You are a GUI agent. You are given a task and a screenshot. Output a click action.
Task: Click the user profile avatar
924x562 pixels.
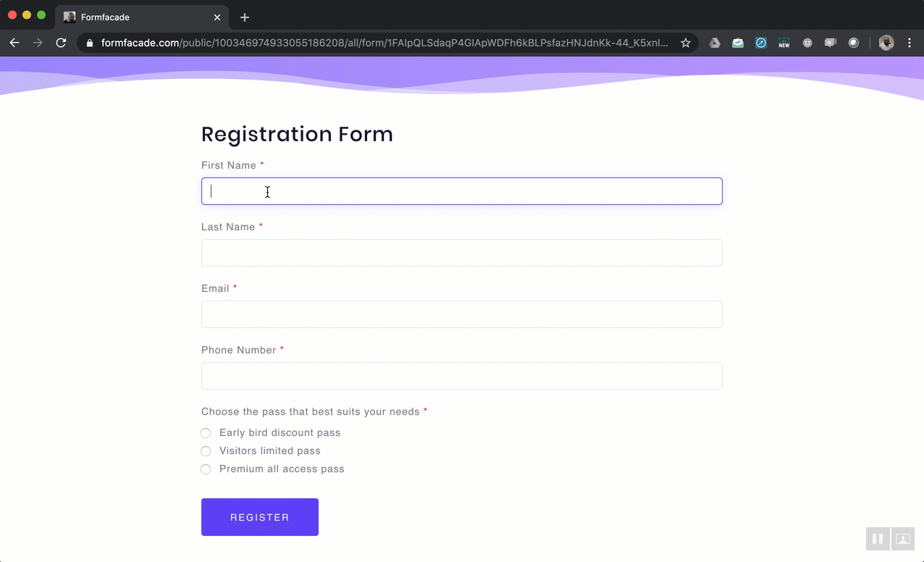886,43
